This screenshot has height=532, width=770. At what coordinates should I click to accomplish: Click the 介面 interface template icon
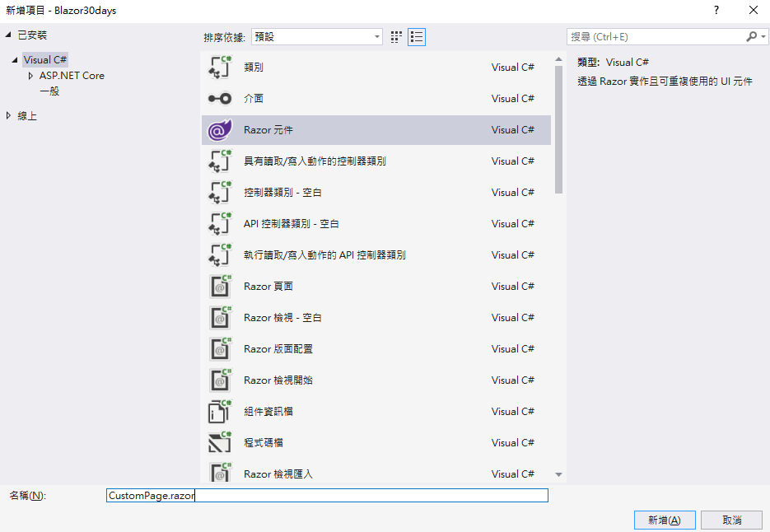click(x=220, y=99)
